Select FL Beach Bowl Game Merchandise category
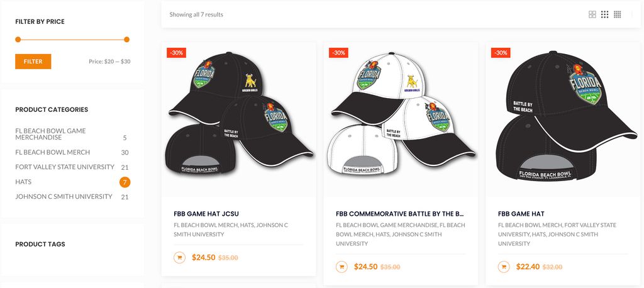 tap(50, 134)
